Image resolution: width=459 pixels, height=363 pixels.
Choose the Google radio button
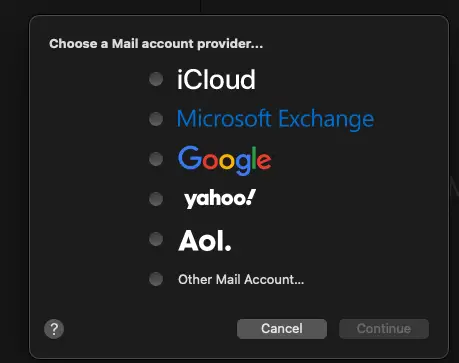156,159
